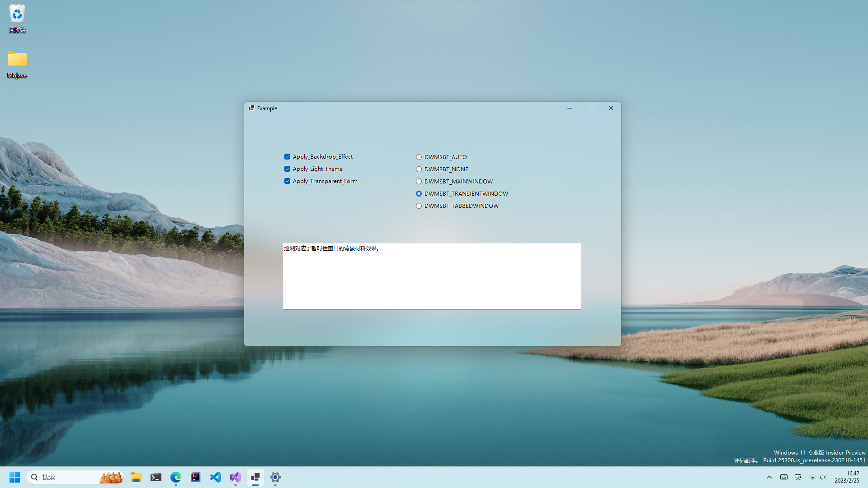Open the clock and date panel
This screenshot has height=488, width=868.
click(847, 477)
